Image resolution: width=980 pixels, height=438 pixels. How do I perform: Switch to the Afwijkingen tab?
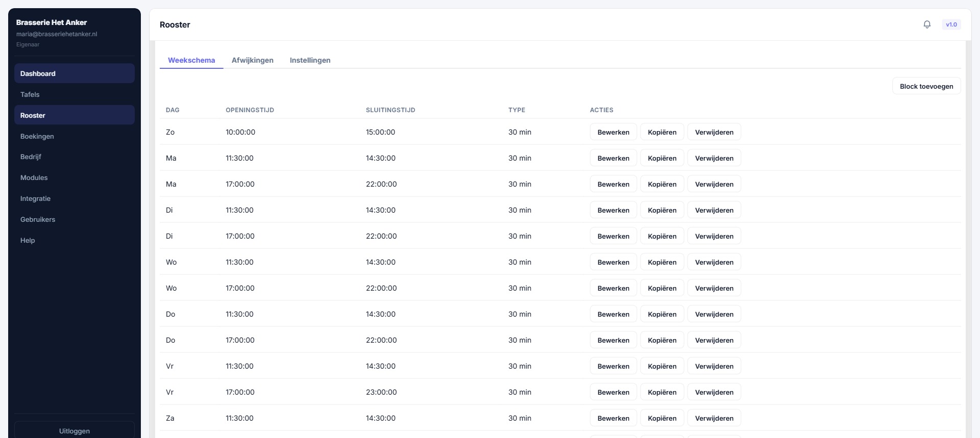coord(252,60)
